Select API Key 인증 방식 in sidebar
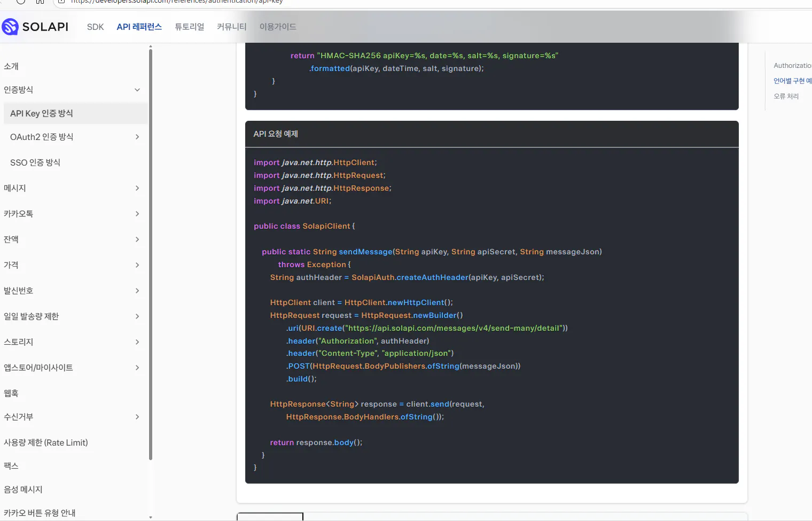The image size is (812, 521). click(x=42, y=113)
